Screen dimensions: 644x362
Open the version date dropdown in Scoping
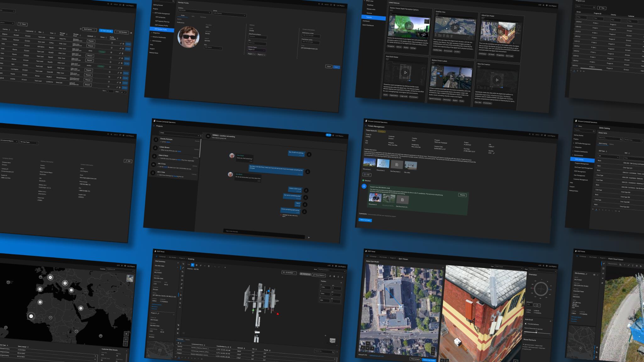click(289, 273)
